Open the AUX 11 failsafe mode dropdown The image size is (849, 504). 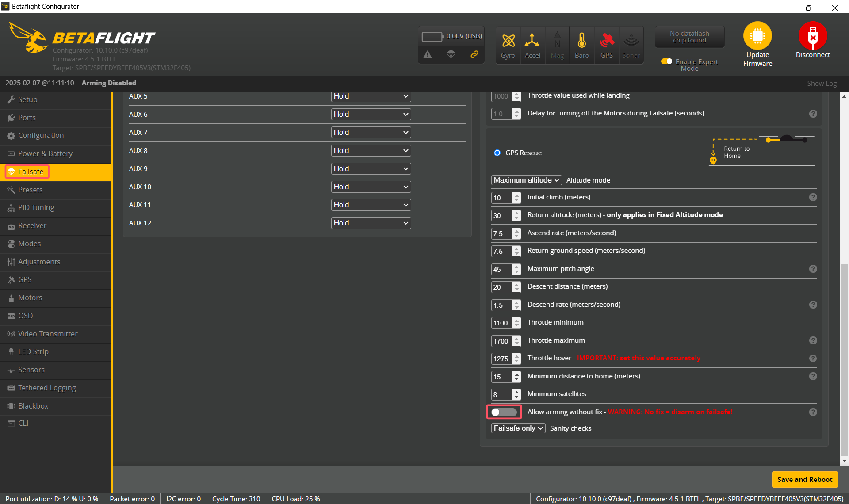point(371,205)
